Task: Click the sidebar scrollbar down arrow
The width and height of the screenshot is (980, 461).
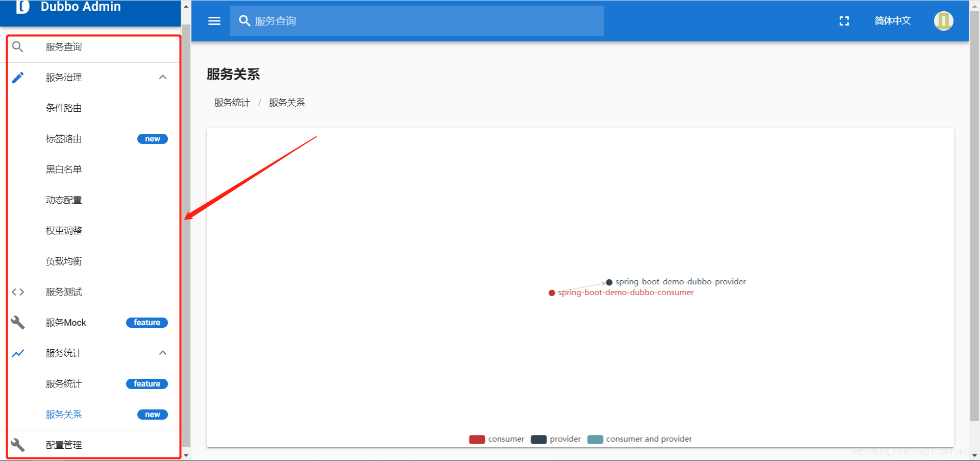Action: [186, 455]
